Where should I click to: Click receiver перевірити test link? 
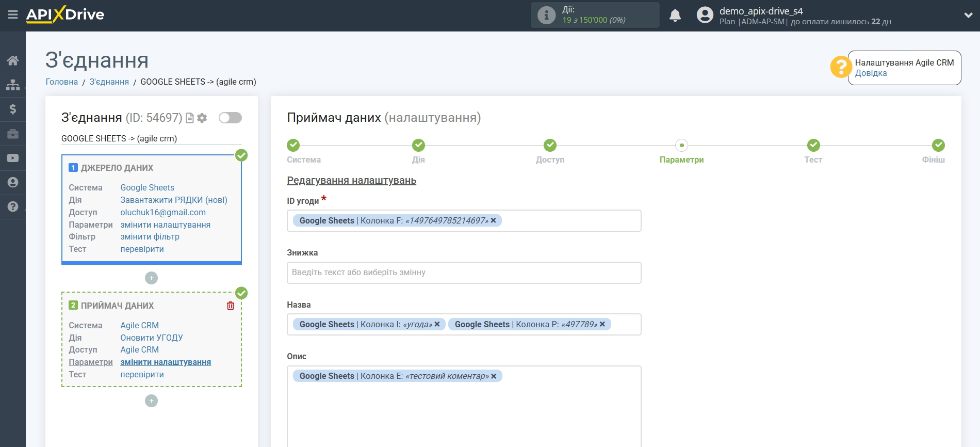142,374
